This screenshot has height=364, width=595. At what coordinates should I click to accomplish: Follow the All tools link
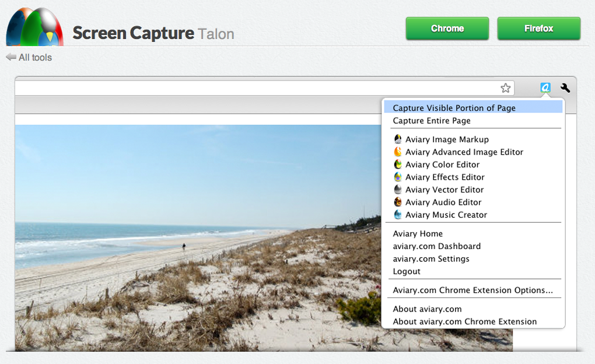pos(35,57)
